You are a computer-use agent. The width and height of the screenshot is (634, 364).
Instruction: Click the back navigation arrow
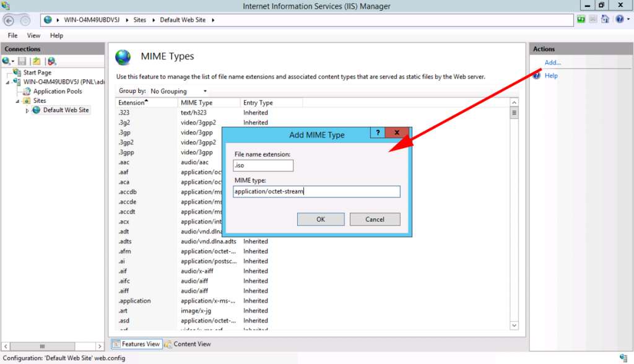coord(9,20)
